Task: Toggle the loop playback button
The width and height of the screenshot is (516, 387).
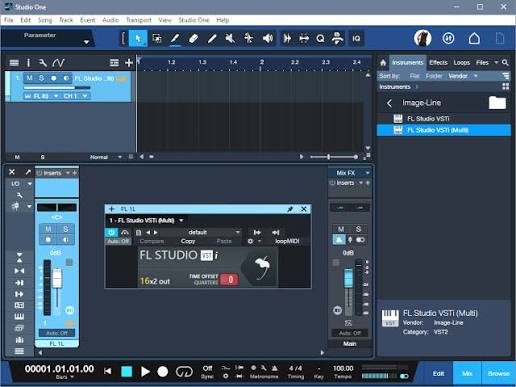Action: coord(184,371)
